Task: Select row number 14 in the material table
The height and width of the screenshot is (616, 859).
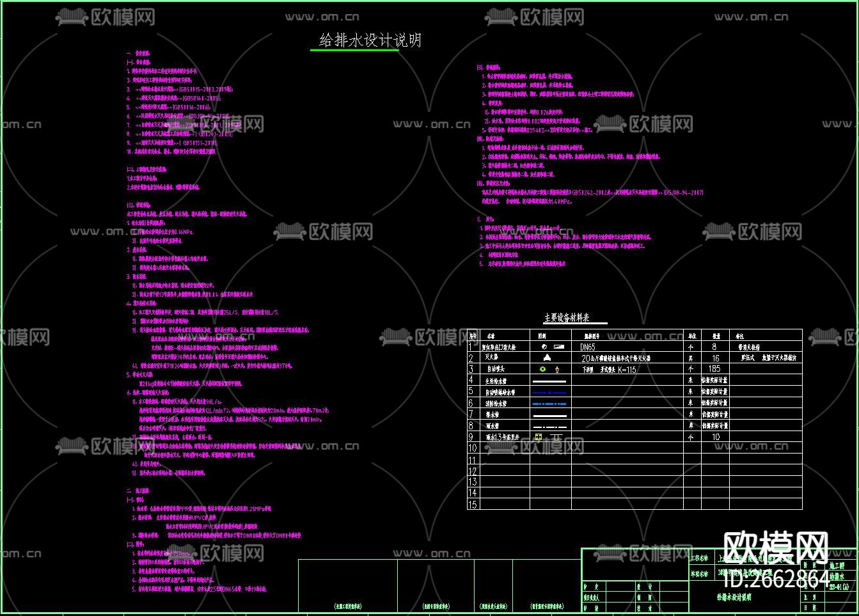Action: coord(473,493)
